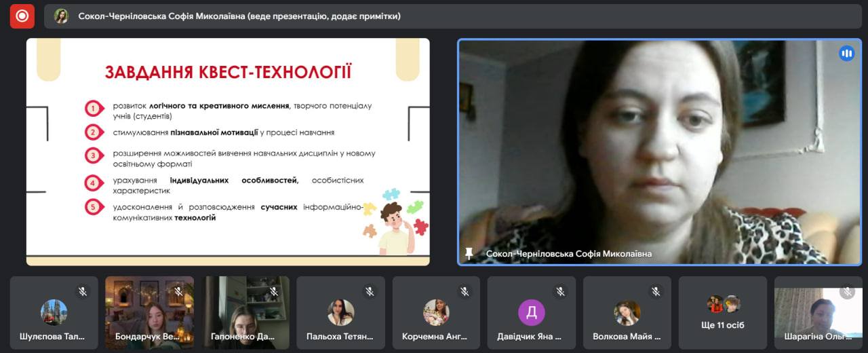Click the purple Д avatar of Давідчик
Screen dimensions: 868x353
[x=532, y=312]
